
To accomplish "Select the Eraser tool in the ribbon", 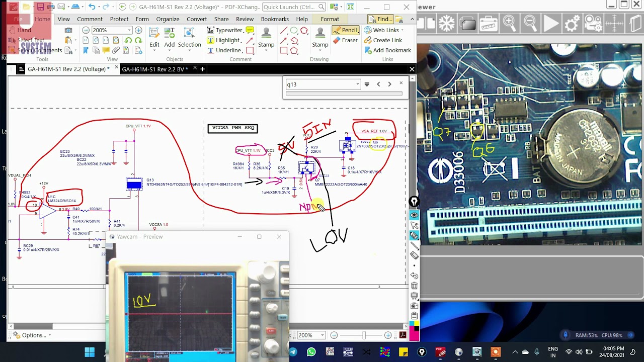I will point(345,40).
